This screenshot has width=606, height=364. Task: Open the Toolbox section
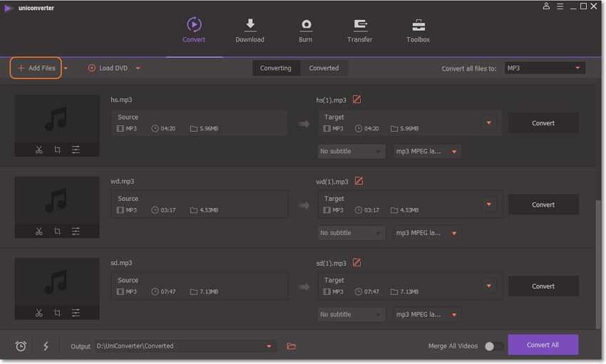pyautogui.click(x=418, y=31)
